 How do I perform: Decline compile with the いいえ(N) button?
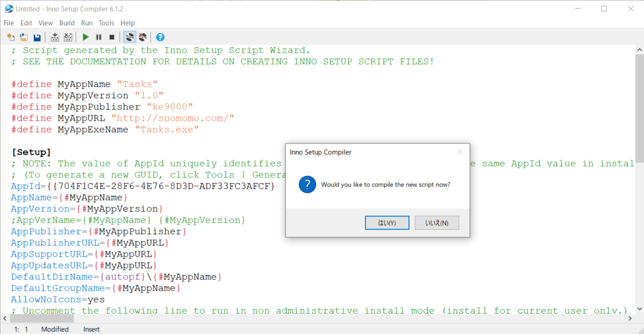pos(437,223)
